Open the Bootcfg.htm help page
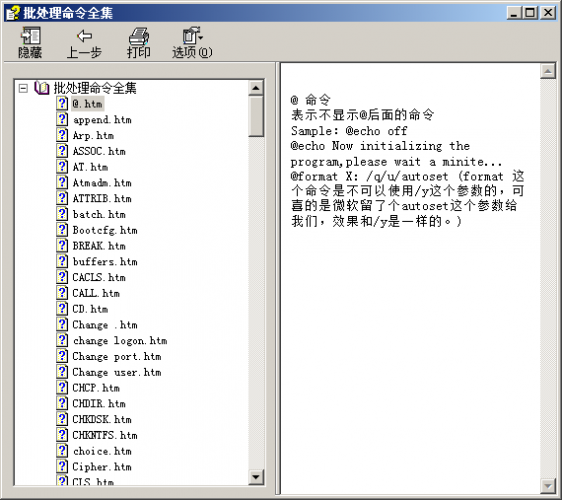Screen dimensions: 562x500 105,230
